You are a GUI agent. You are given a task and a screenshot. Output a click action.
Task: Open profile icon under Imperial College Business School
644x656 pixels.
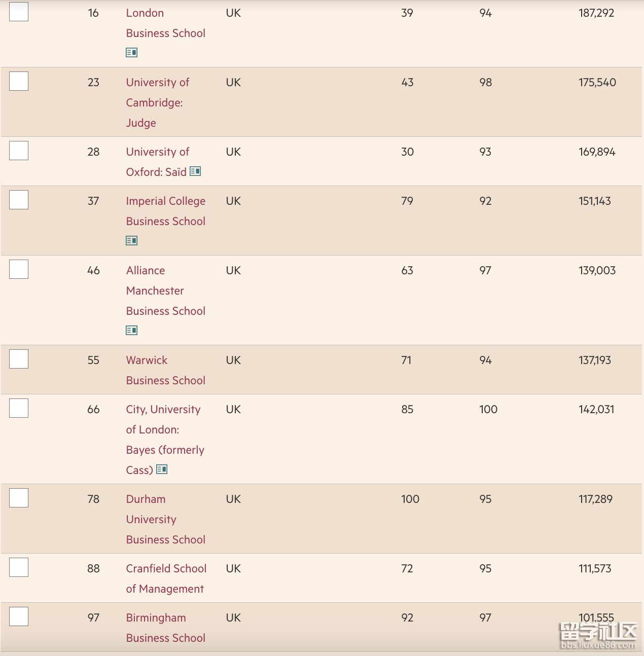[131, 240]
